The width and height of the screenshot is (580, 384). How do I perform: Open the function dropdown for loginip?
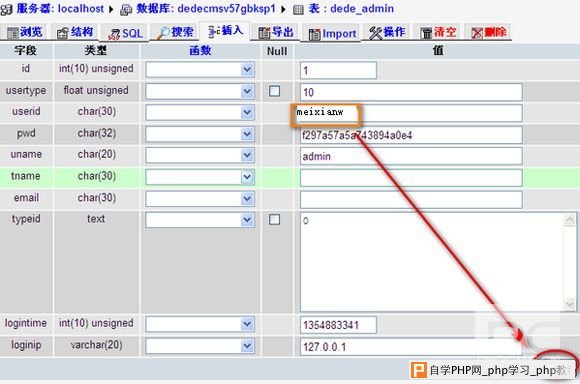pos(200,346)
